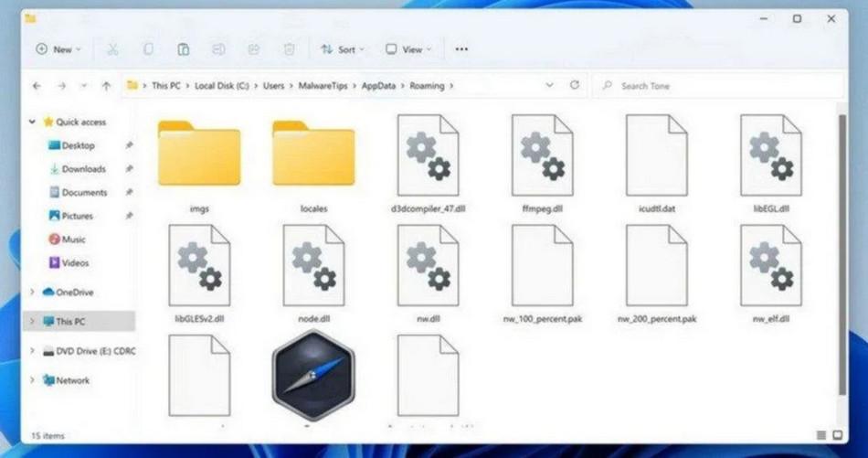The height and width of the screenshot is (458, 868).
Task: Open the See more three-dots menu
Action: 461,49
